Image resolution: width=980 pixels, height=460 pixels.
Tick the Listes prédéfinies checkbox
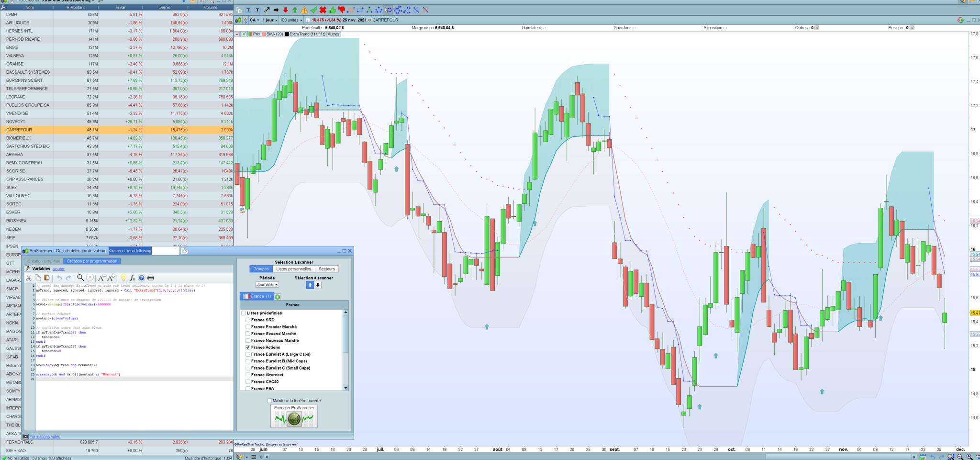point(244,313)
